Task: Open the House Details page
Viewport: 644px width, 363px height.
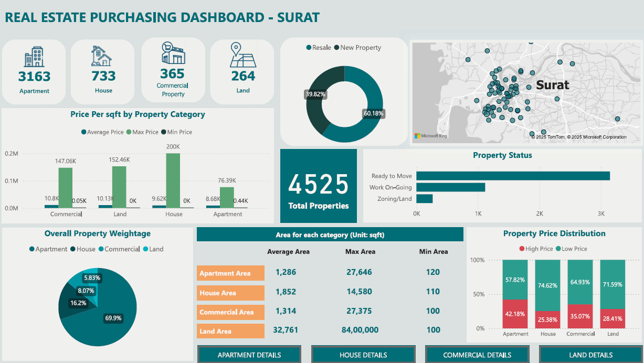Action: point(363,354)
